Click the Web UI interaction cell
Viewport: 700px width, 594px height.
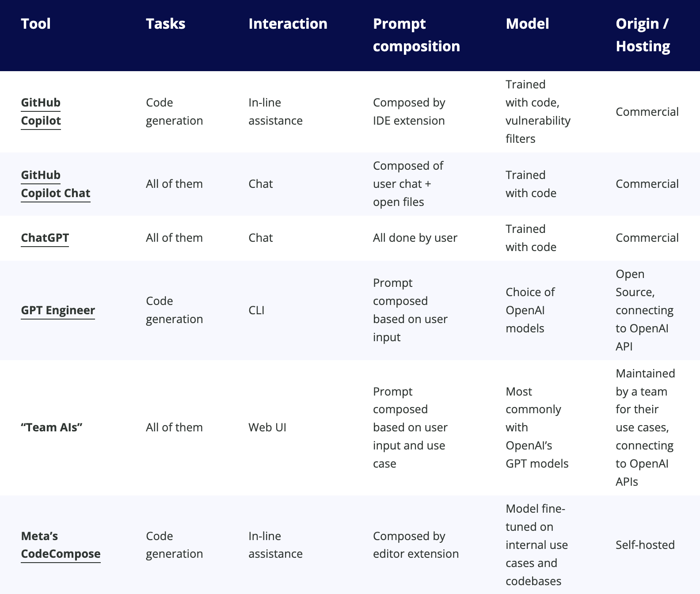pos(267,427)
